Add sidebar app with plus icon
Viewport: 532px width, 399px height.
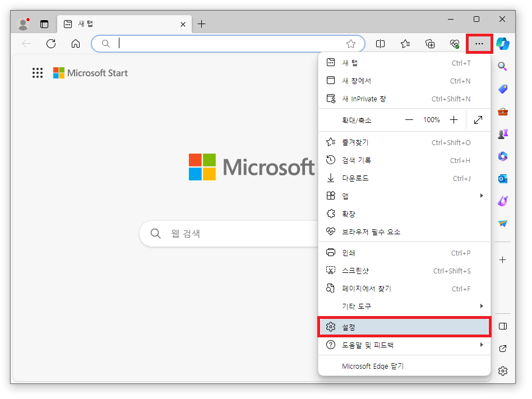(503, 260)
